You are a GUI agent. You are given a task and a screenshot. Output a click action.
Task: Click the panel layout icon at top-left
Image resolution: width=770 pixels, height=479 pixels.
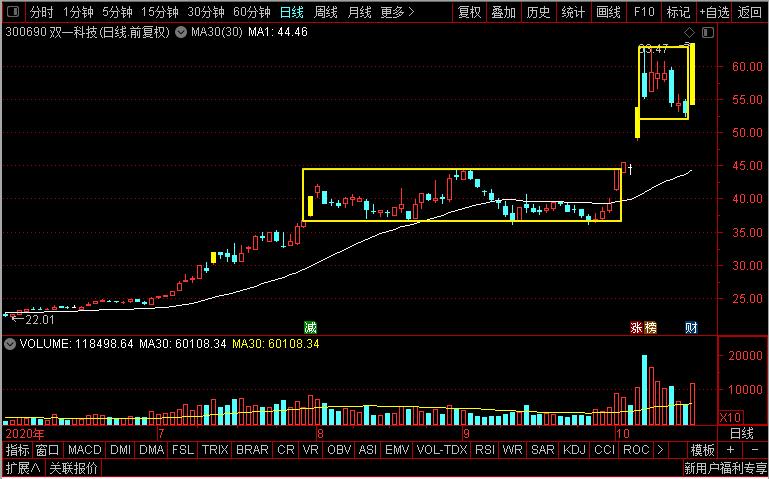pos(13,11)
